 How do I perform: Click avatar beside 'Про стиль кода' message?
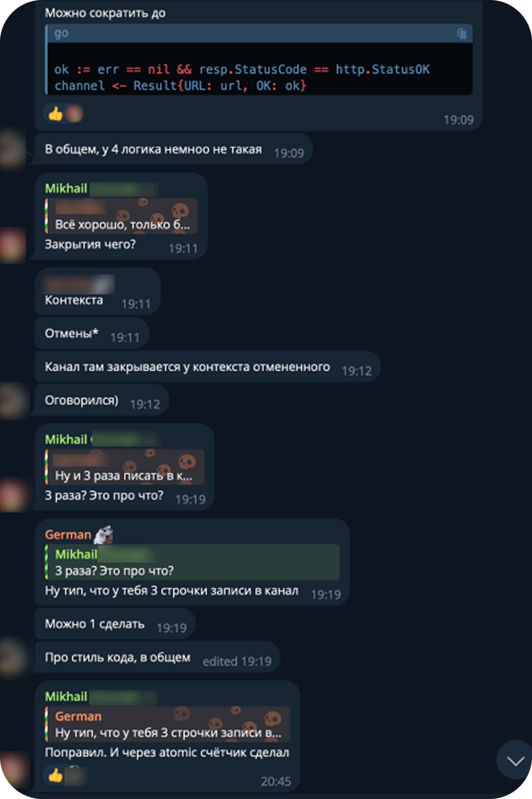coord(13,657)
